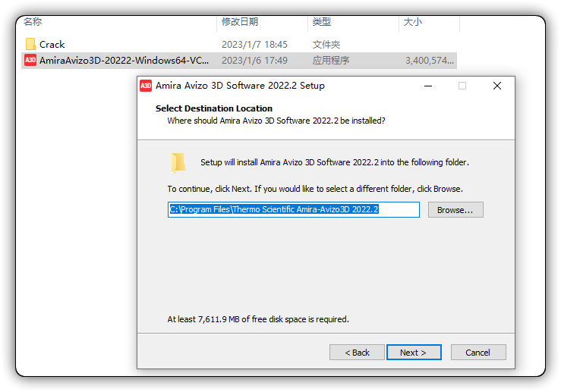Sort by 名称 column header
561x392 pixels.
(x=33, y=22)
